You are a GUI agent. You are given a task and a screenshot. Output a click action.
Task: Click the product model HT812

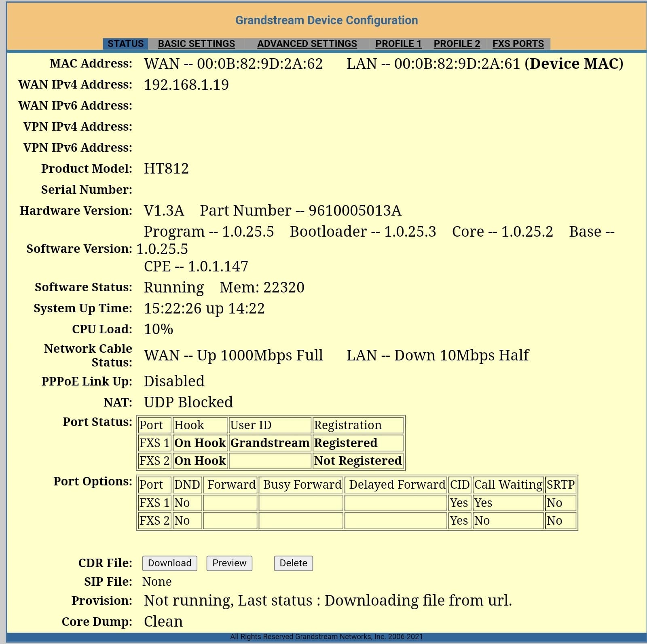[166, 169]
